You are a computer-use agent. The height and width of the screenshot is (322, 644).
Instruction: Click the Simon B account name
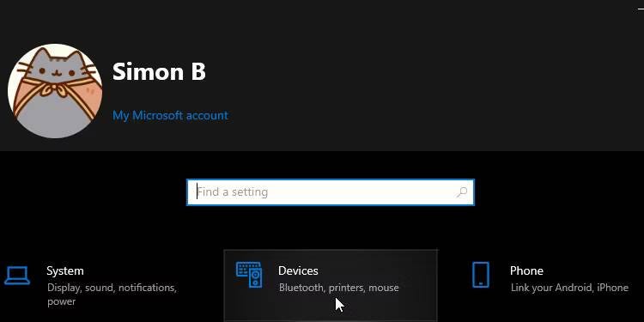tap(159, 71)
